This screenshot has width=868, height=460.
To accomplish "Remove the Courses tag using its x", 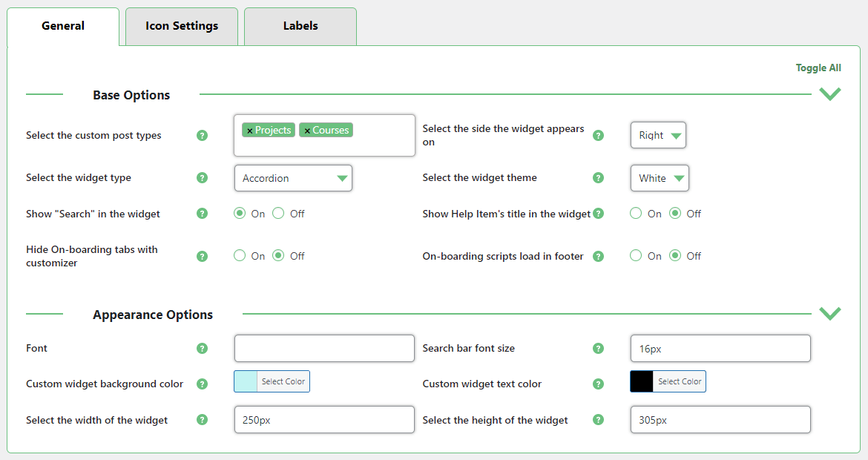I will pyautogui.click(x=307, y=131).
